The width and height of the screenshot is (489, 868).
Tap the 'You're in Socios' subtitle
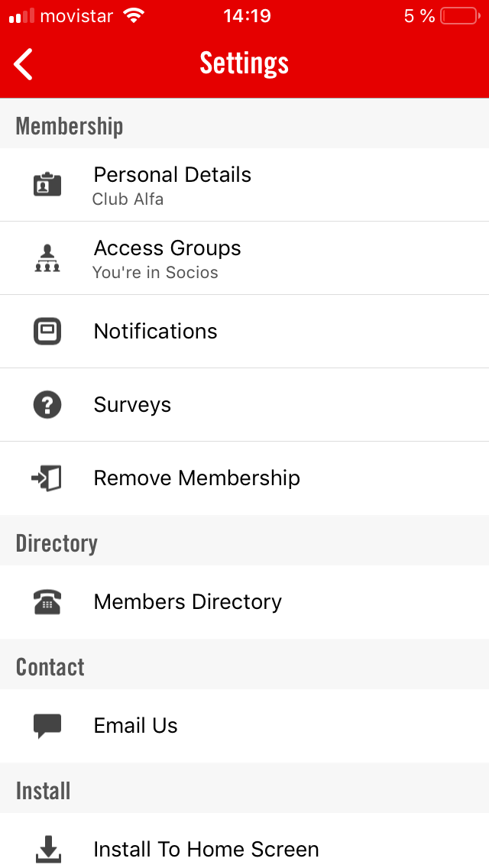point(155,273)
